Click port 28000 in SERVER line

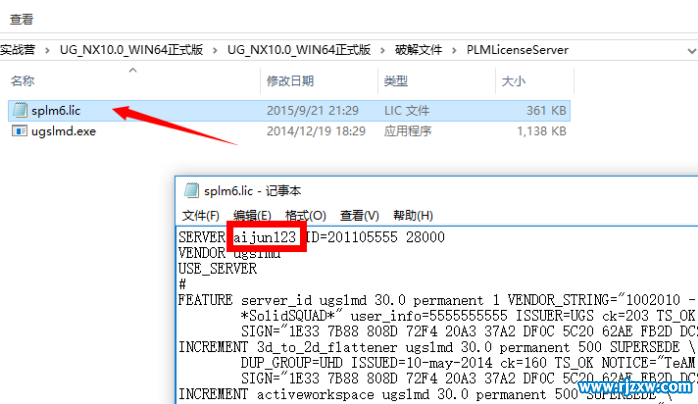pos(425,237)
